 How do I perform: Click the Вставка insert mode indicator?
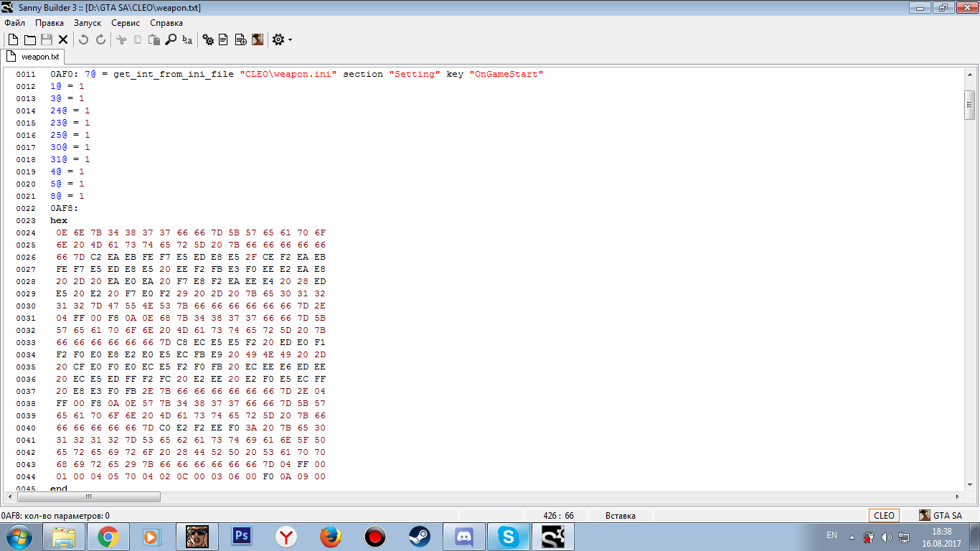tap(621, 515)
